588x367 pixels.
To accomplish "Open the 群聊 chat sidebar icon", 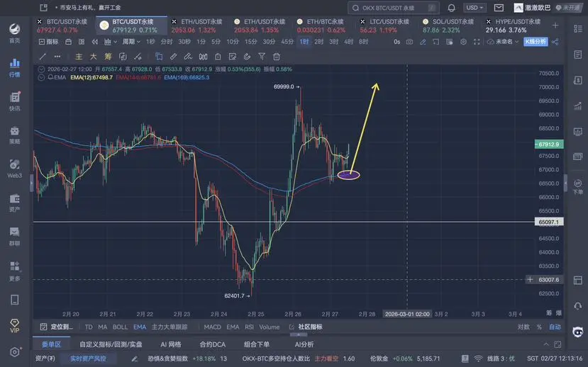I will coord(15,236).
